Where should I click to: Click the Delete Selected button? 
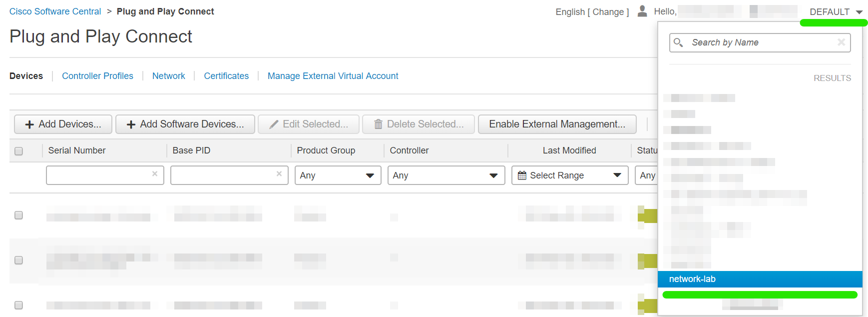tap(419, 124)
